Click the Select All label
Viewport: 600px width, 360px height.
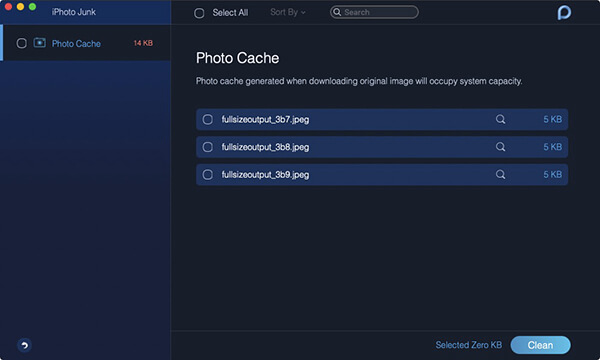tap(230, 13)
